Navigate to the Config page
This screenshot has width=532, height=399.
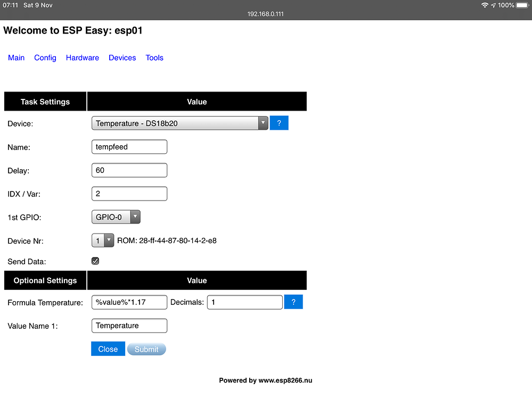tap(45, 57)
